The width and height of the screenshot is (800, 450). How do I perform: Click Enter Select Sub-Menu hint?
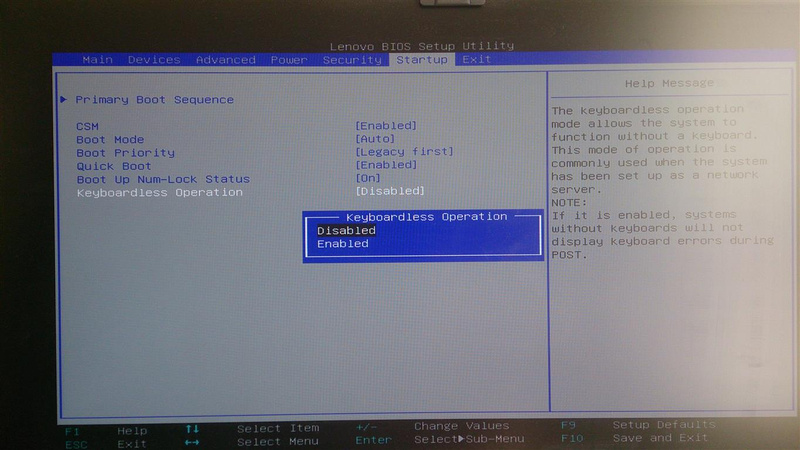pyautogui.click(x=439, y=439)
